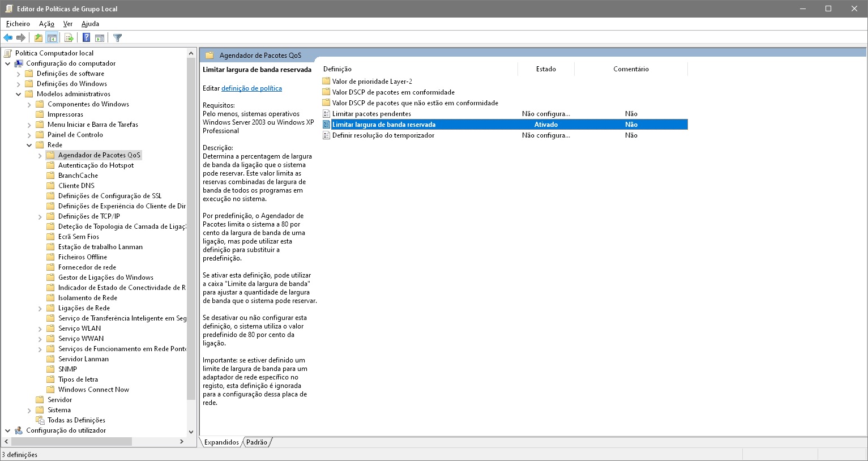The width and height of the screenshot is (868, 461).
Task: Collapse the Modelos administrativos node
Action: [18, 94]
